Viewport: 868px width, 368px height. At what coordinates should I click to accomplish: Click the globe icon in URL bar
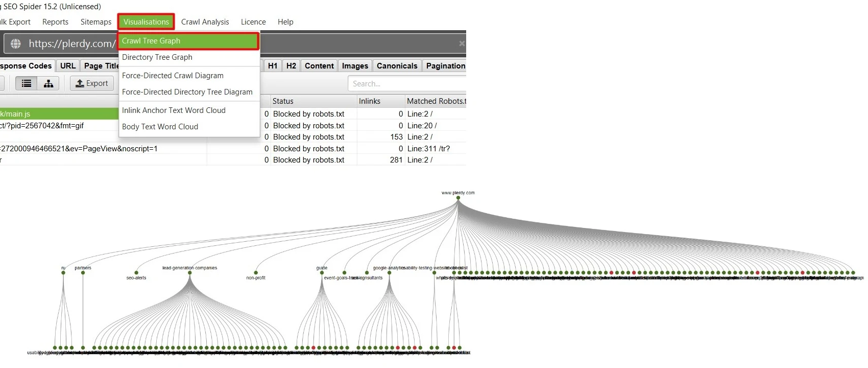[x=16, y=44]
